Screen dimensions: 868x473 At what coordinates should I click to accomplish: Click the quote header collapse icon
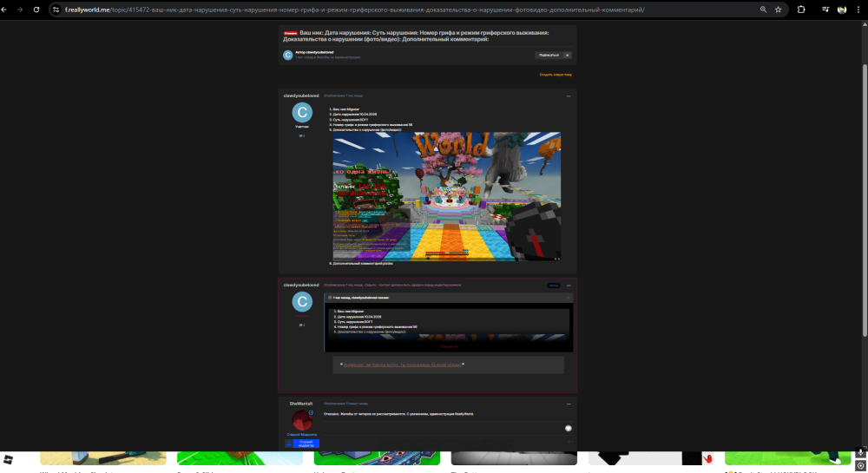pos(330,298)
